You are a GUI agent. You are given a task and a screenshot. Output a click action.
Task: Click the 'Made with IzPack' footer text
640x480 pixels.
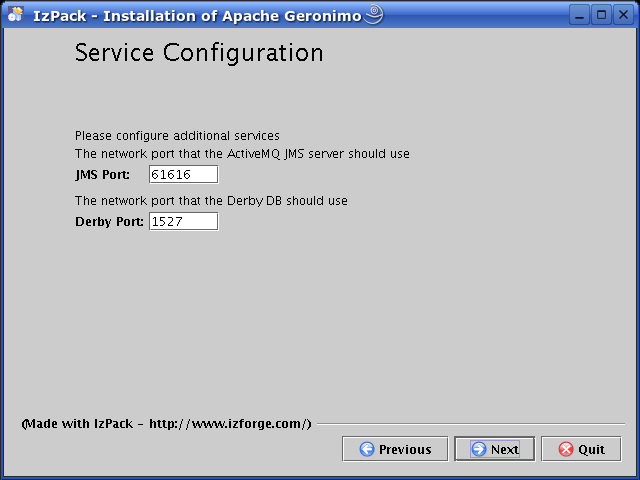click(166, 424)
